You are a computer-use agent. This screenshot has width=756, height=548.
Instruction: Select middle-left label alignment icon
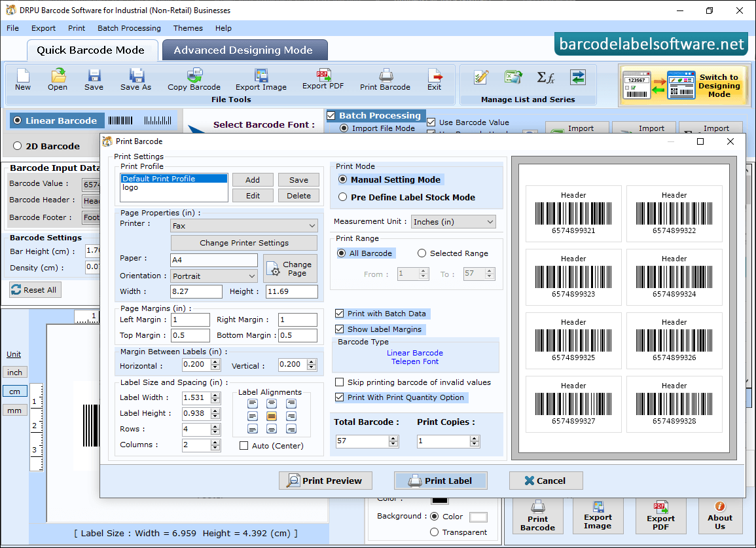(x=253, y=416)
